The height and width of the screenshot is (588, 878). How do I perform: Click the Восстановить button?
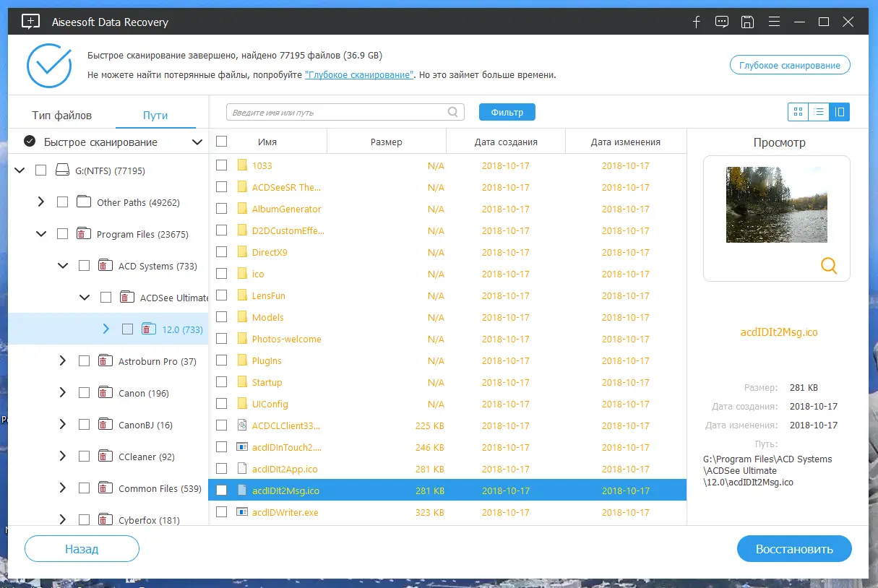[794, 549]
